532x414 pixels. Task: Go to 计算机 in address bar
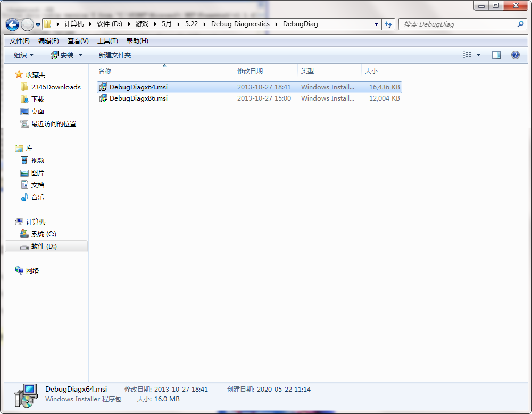73,24
